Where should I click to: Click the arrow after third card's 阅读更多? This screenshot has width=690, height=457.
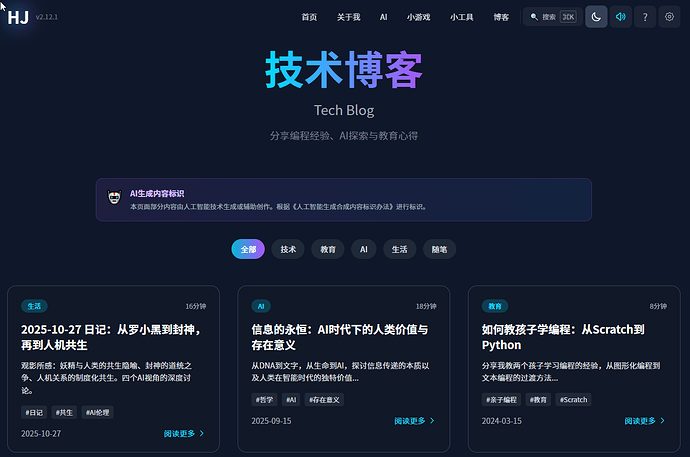click(x=662, y=421)
